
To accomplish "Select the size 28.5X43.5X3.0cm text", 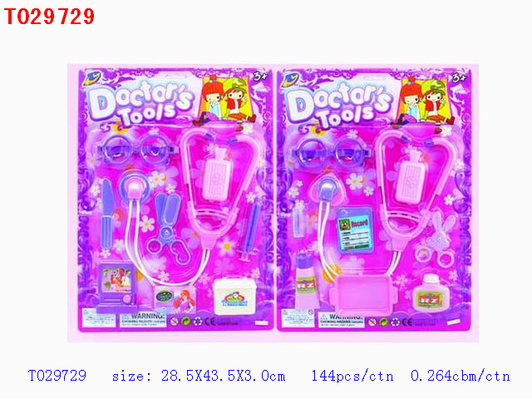I will pos(199,376).
